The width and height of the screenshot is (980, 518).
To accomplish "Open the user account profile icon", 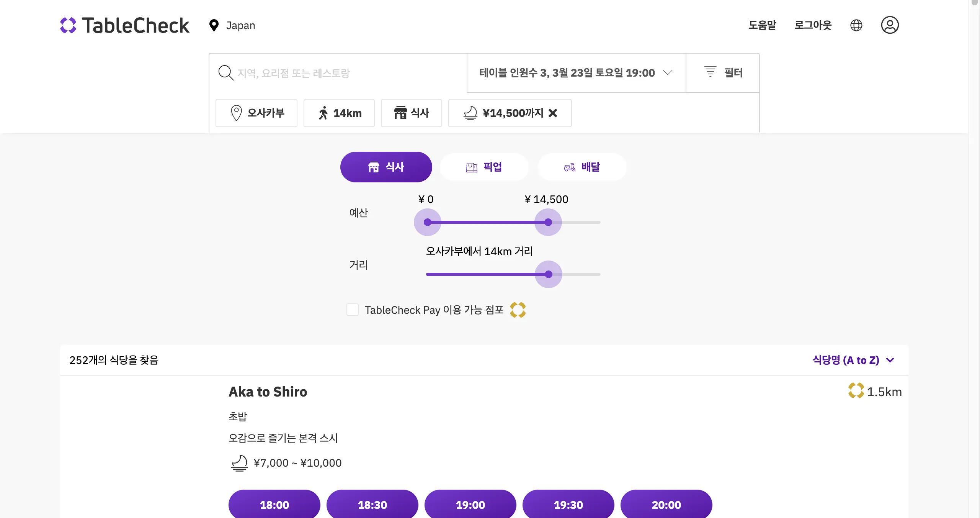I will coord(890,25).
